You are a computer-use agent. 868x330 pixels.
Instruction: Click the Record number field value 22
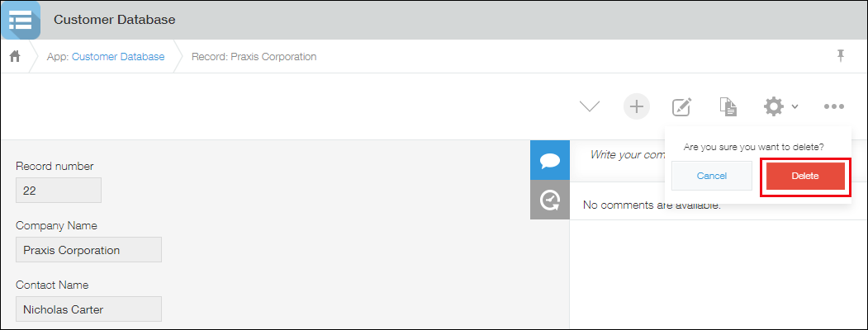pos(59,190)
